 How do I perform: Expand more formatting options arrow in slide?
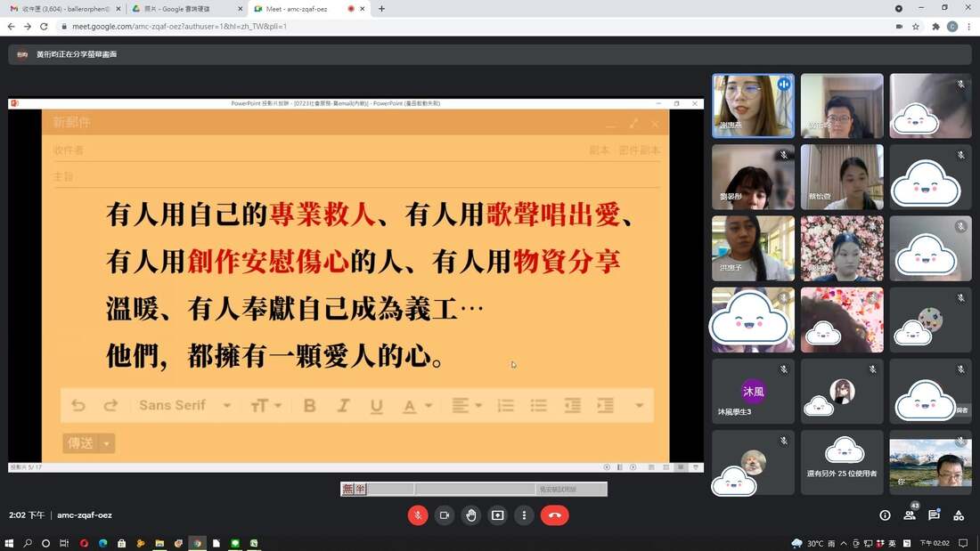click(x=639, y=405)
